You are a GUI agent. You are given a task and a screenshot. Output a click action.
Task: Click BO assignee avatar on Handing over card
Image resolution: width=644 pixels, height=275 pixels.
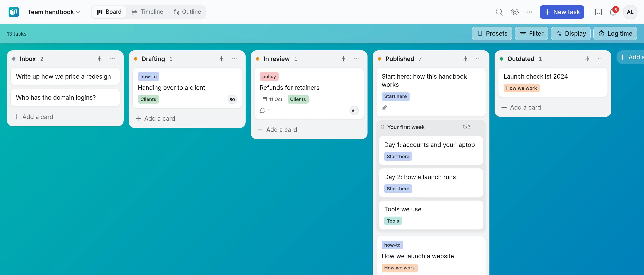pos(232,99)
